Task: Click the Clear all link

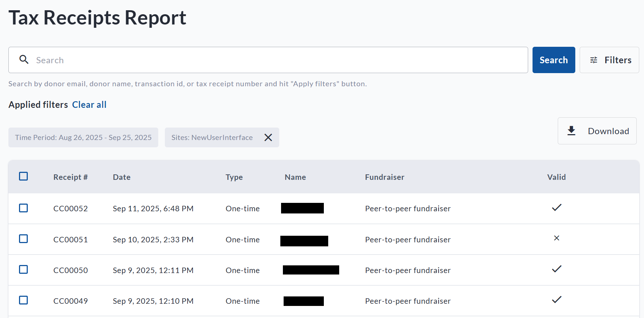Action: click(89, 105)
